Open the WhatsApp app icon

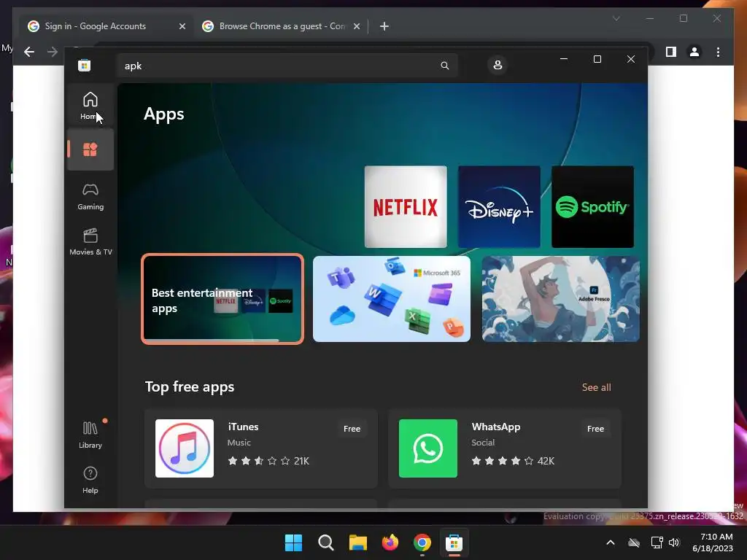click(427, 448)
